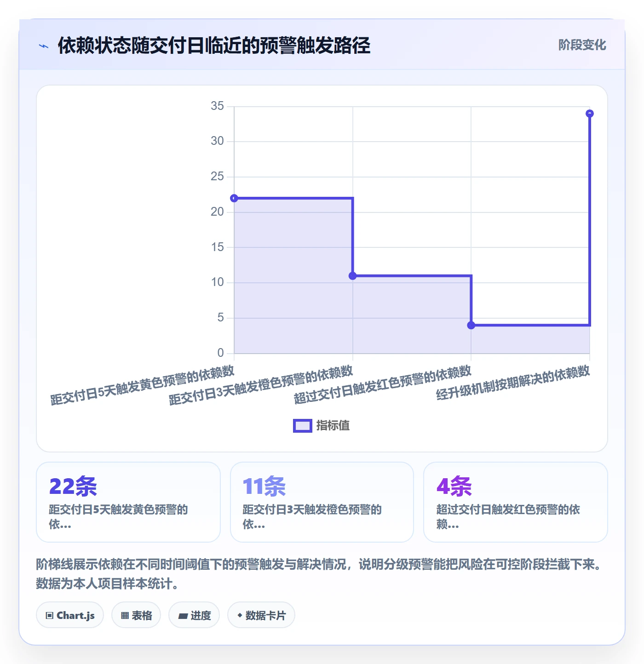Click the 数据卡片 tag chip
The width and height of the screenshot is (644, 664).
pos(261,615)
